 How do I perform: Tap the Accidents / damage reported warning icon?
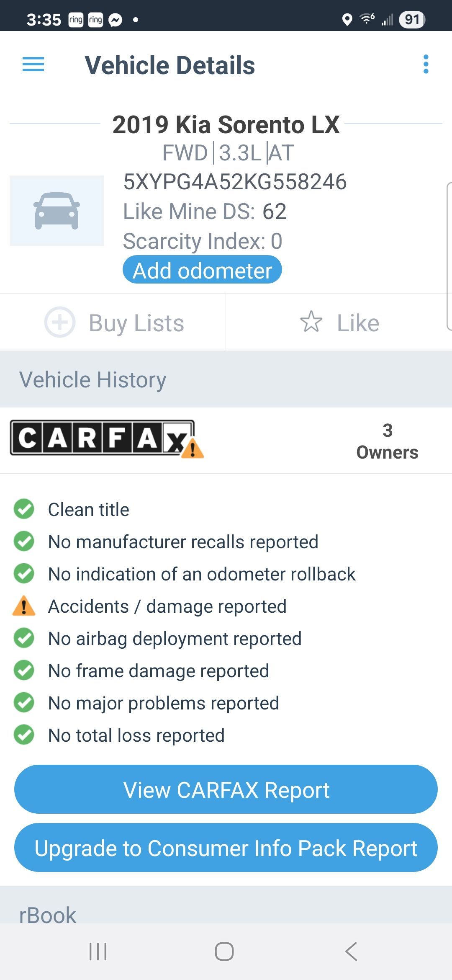pos(24,606)
